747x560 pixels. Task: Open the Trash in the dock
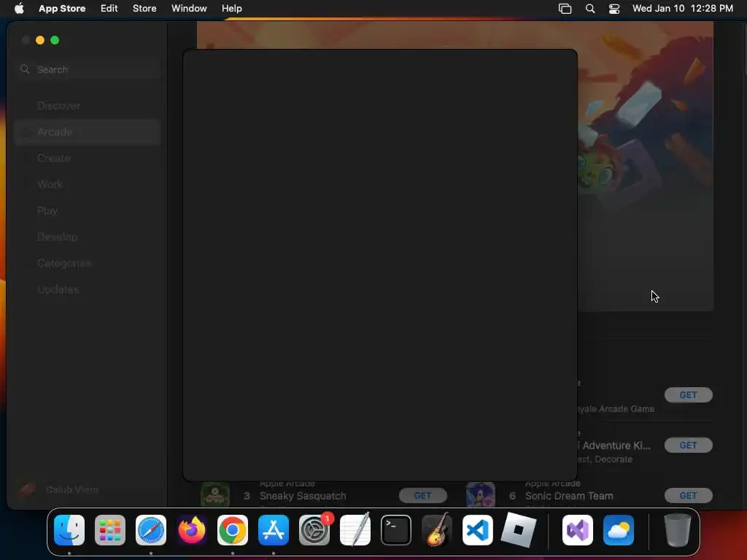tap(678, 530)
